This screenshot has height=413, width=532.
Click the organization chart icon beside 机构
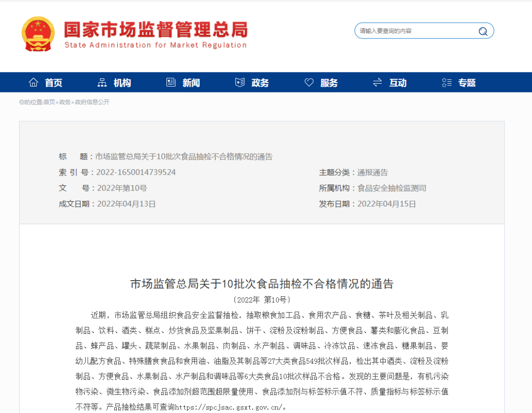(102, 82)
